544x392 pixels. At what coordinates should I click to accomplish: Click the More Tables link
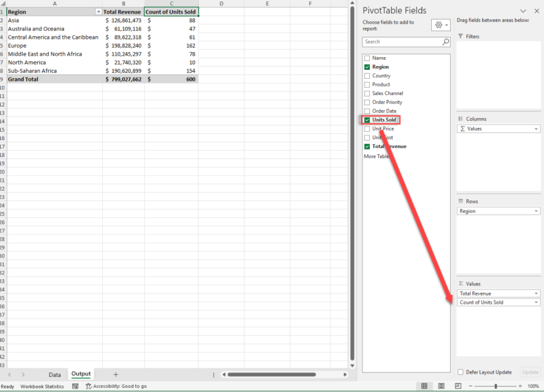click(x=375, y=156)
